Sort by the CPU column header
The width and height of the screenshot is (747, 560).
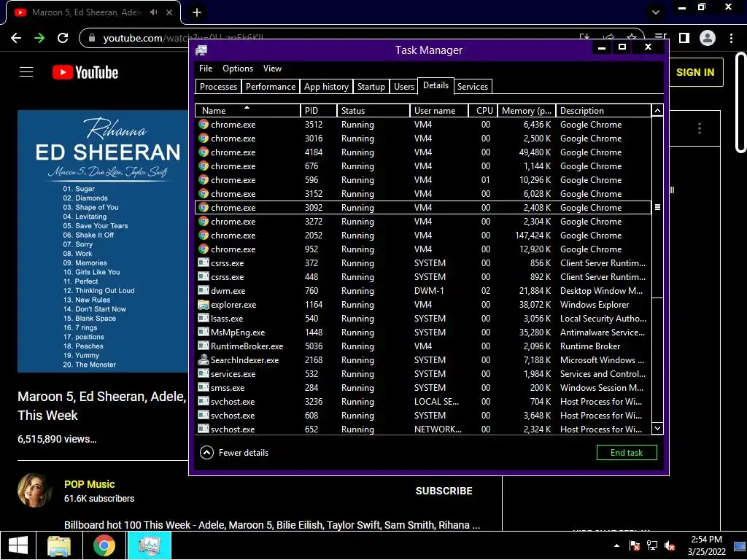pyautogui.click(x=483, y=111)
